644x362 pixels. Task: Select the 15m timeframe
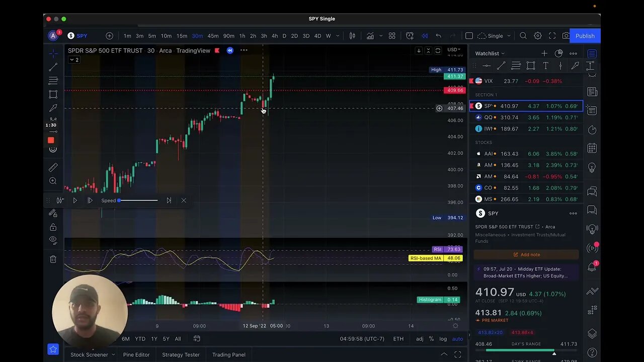point(182,36)
